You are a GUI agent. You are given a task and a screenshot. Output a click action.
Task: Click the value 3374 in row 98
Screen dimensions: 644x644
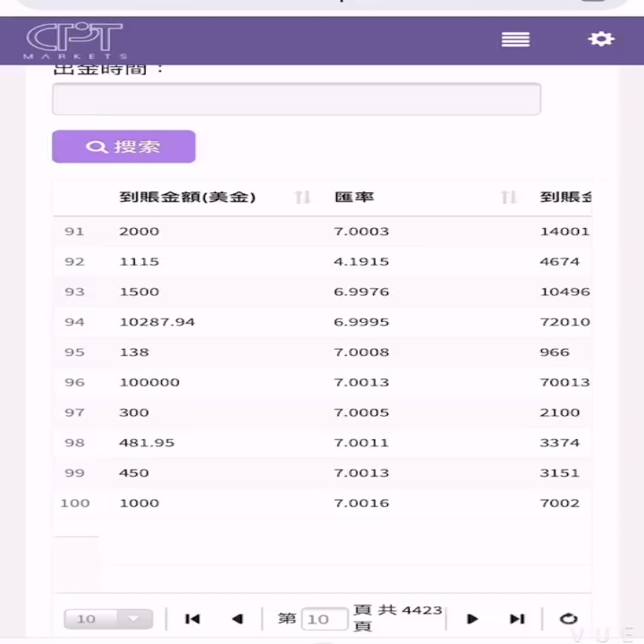point(559,443)
